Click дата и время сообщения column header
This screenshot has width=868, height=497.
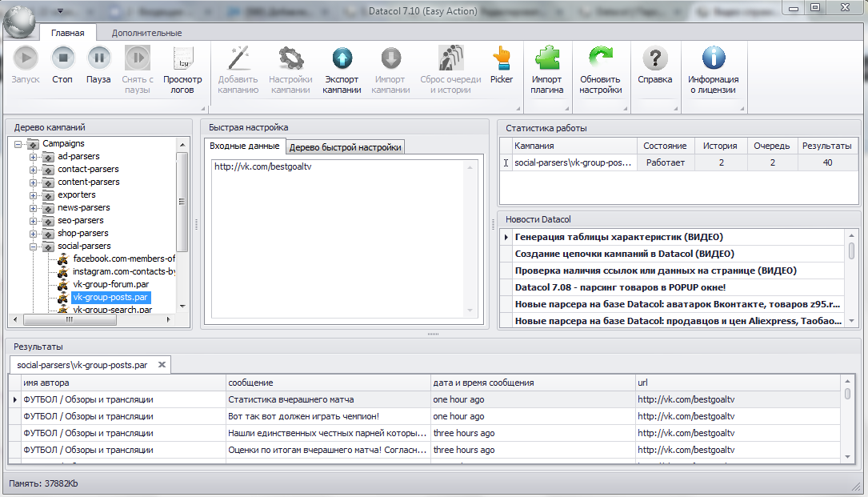[533, 383]
